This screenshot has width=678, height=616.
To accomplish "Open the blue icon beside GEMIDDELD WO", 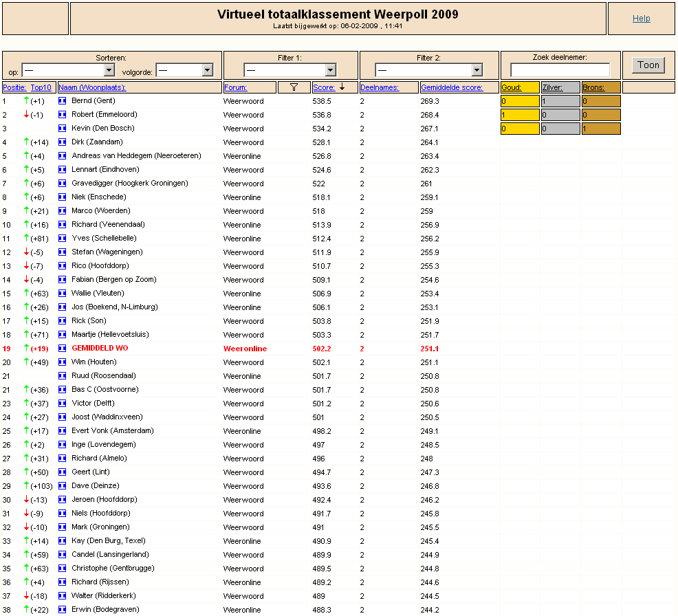I will click(x=63, y=348).
